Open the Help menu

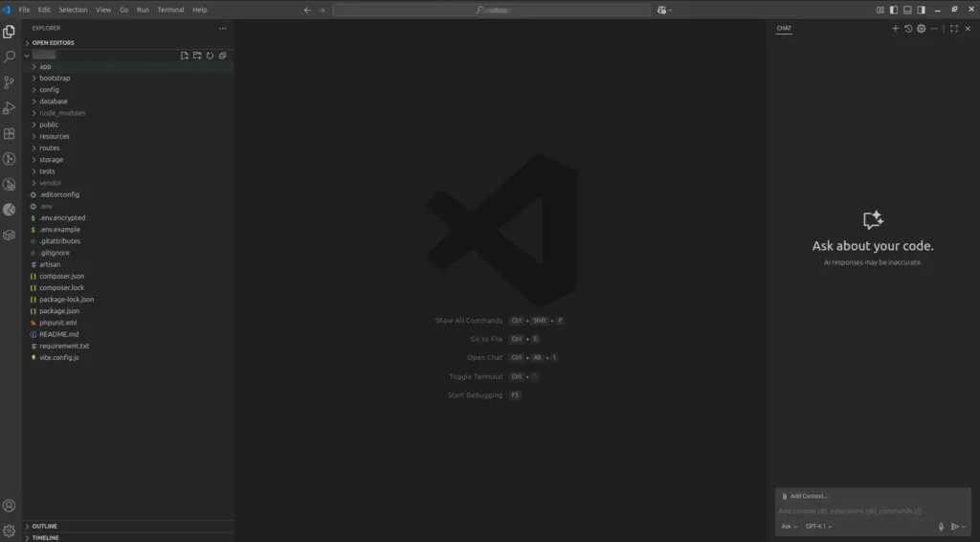199,10
